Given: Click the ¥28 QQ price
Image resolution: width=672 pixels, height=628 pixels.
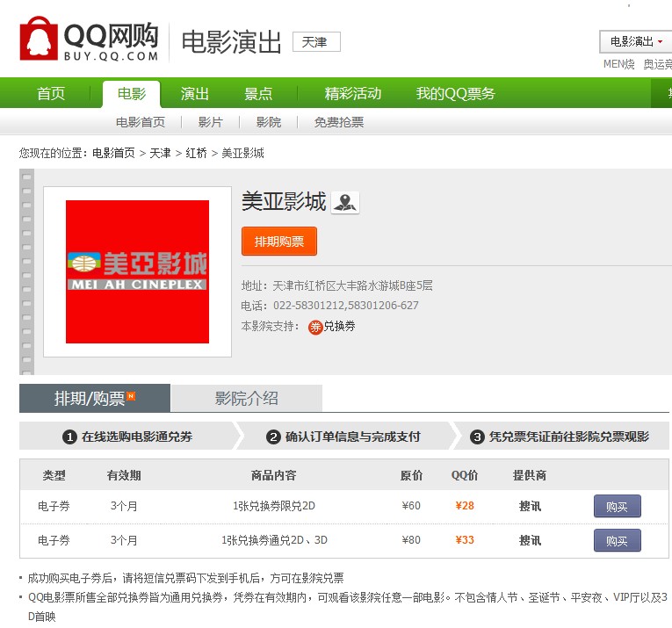Looking at the screenshot, I should click(465, 506).
